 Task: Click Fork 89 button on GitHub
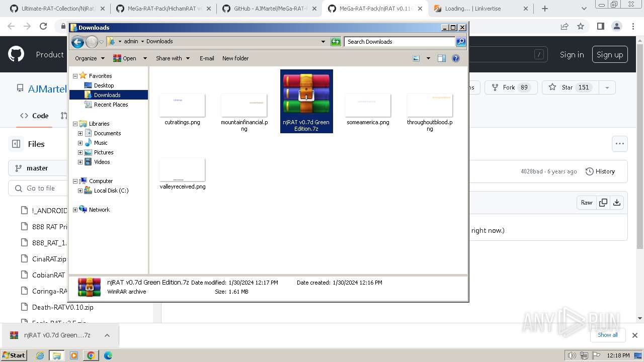(511, 87)
